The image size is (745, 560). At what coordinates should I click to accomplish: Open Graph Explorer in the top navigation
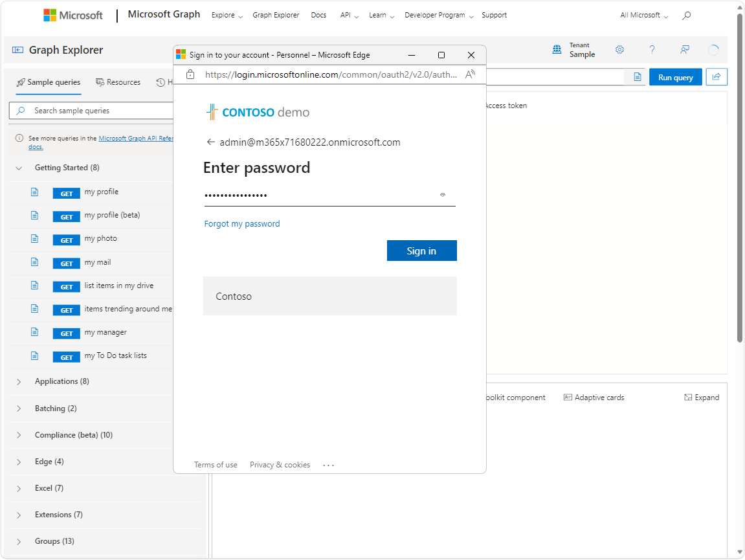coord(276,15)
